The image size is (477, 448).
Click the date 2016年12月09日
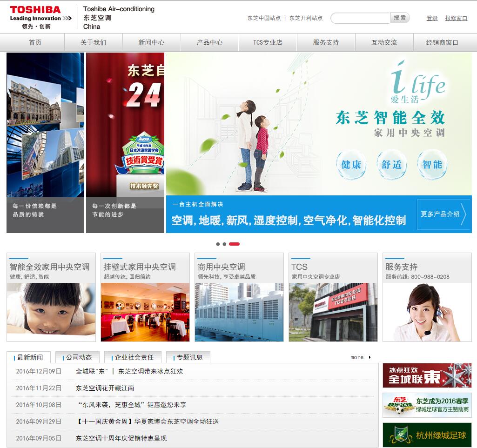pyautogui.click(x=39, y=371)
